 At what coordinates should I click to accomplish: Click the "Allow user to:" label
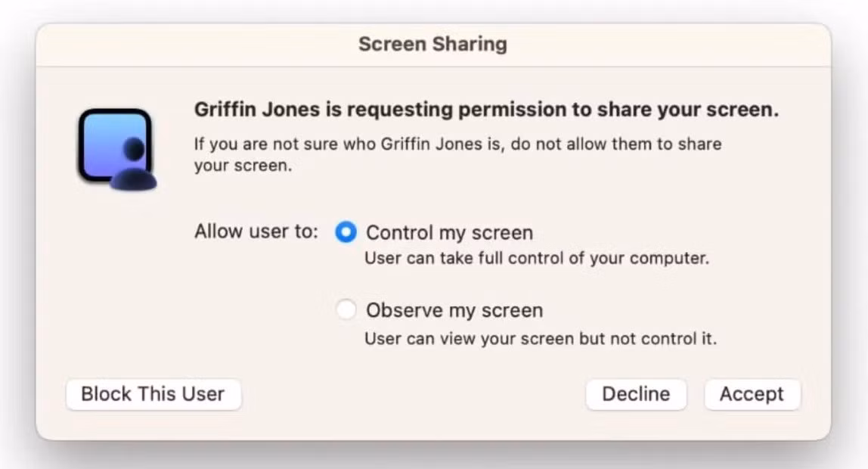tap(256, 231)
